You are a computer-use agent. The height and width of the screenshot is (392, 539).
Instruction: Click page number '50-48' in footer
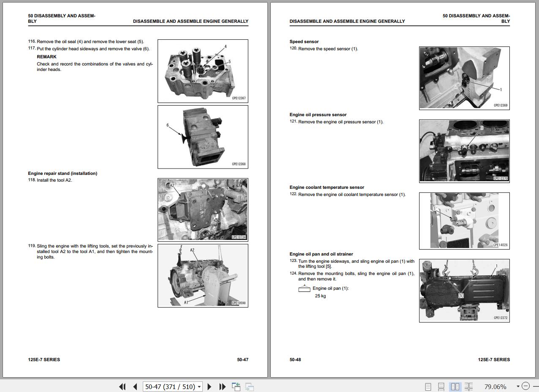click(x=295, y=359)
